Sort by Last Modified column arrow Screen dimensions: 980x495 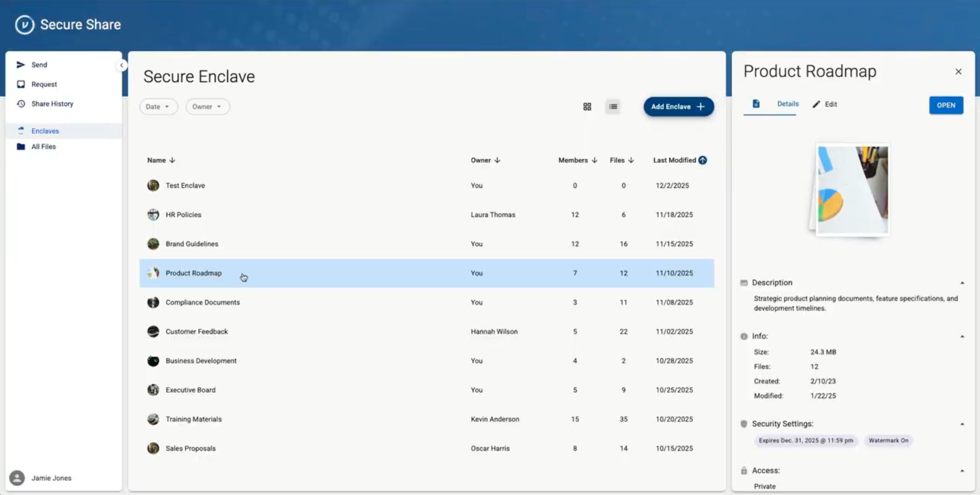[702, 160]
